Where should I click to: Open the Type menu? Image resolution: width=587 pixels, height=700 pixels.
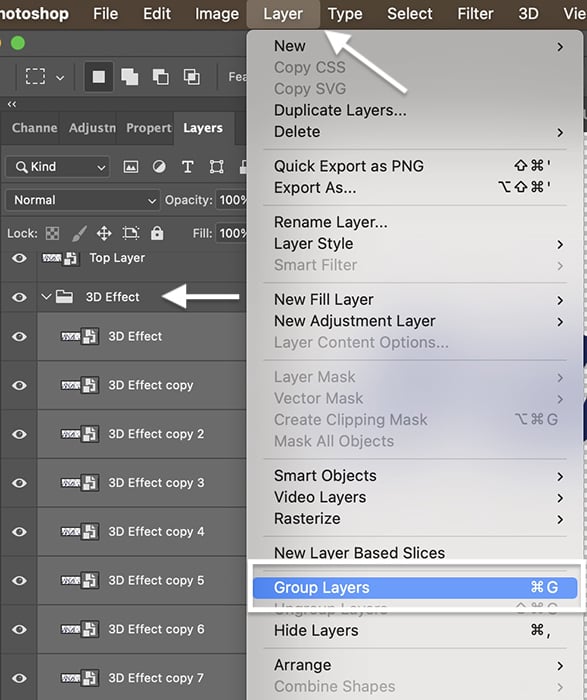pyautogui.click(x=345, y=14)
